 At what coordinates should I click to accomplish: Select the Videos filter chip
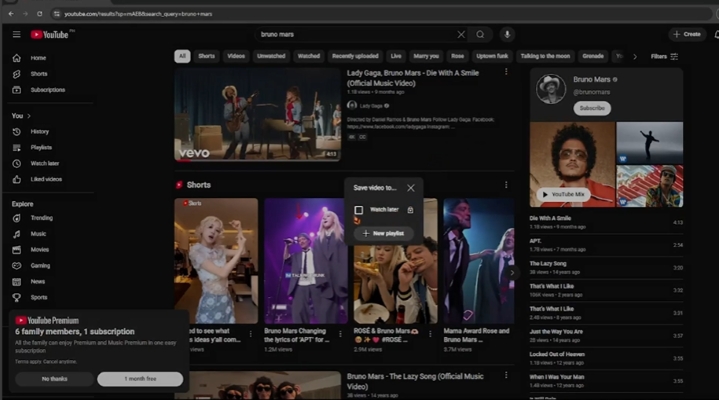(x=236, y=56)
